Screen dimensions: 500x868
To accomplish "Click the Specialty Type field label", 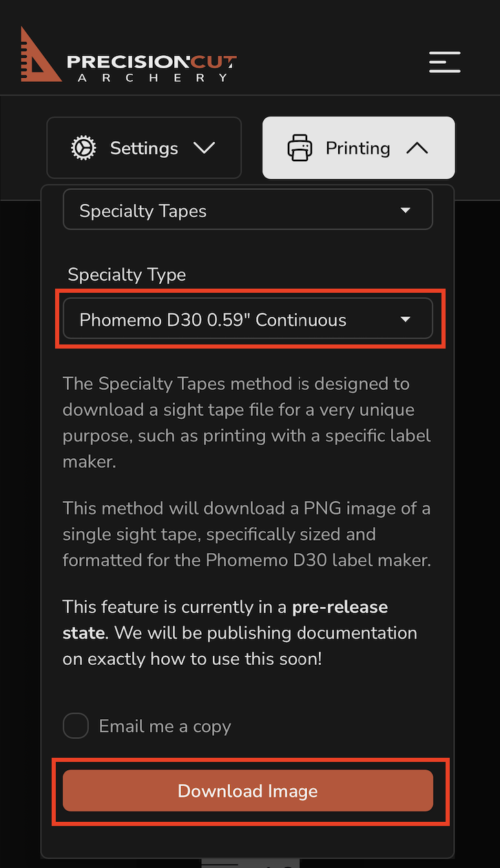I will pos(127,275).
